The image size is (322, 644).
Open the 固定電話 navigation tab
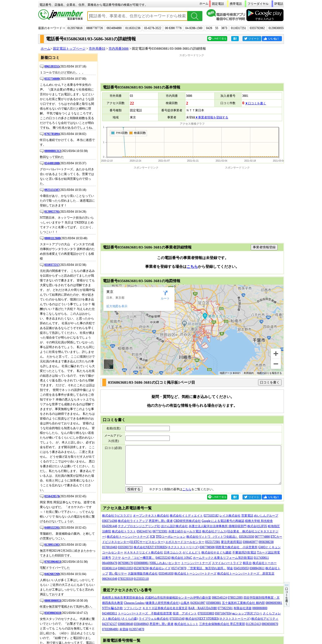tap(218, 4)
